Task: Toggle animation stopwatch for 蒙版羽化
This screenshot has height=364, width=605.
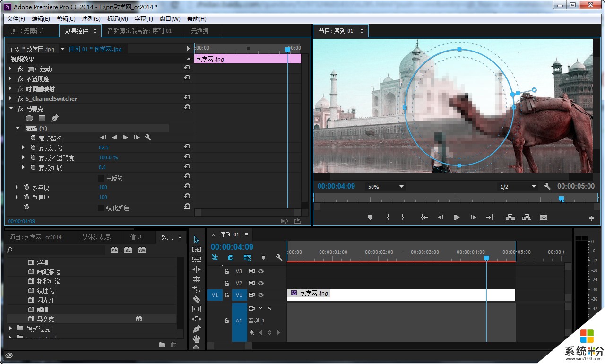Action: (x=33, y=147)
